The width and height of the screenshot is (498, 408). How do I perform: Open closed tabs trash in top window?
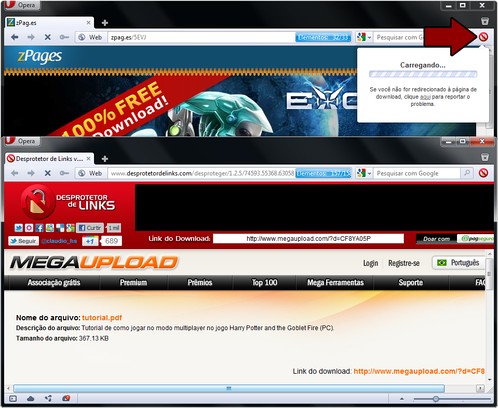[485, 21]
